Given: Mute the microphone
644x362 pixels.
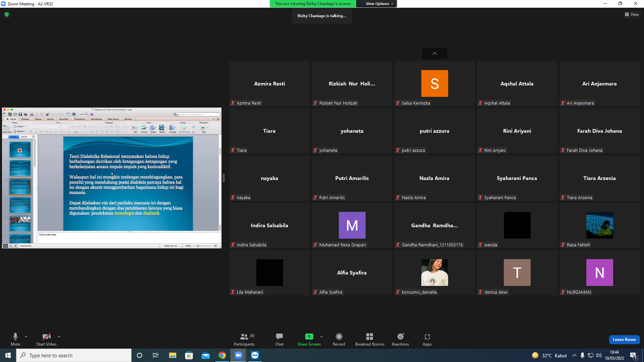Looking at the screenshot, I should point(15,340).
